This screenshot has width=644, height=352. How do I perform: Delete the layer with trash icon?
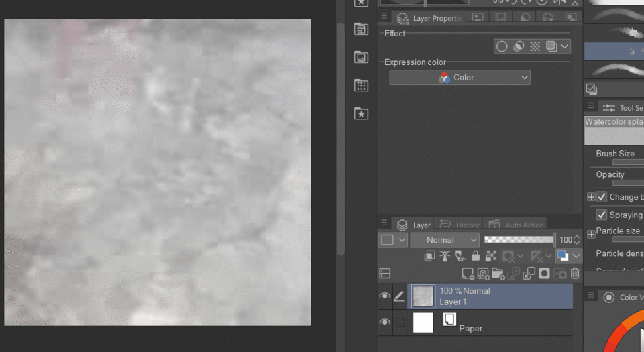click(x=575, y=274)
